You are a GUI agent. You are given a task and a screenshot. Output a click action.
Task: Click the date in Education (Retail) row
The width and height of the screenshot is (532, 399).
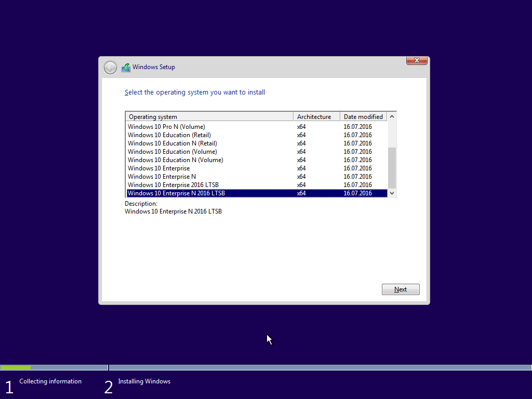tap(357, 135)
